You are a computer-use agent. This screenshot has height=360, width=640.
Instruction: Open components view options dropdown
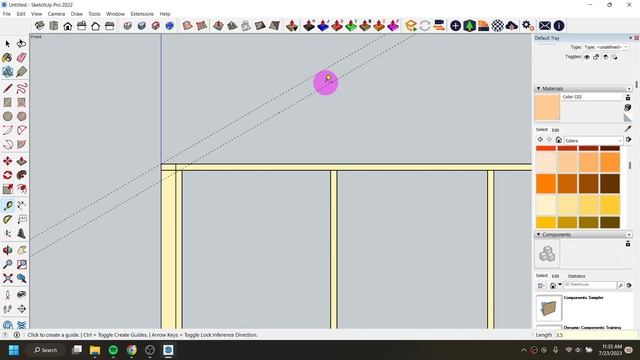(541, 285)
